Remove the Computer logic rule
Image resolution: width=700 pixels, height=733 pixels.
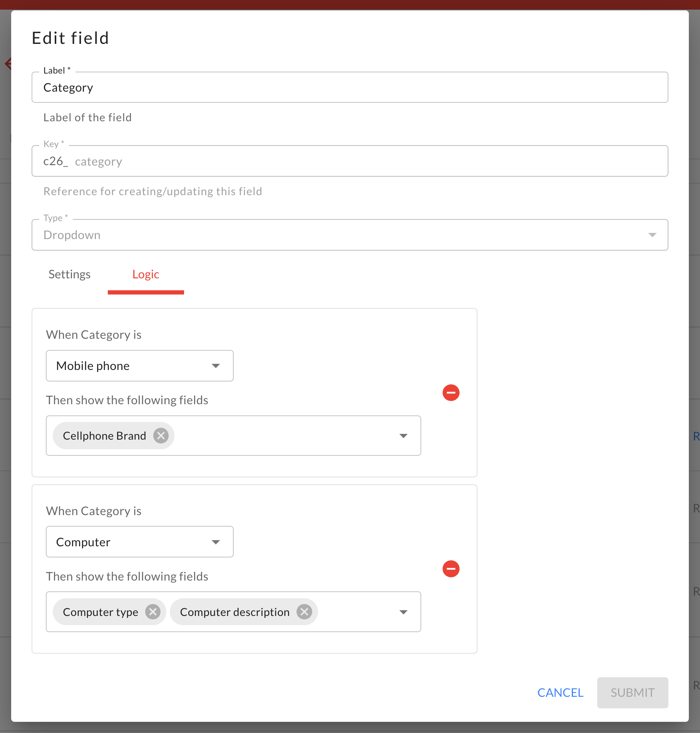click(x=451, y=569)
